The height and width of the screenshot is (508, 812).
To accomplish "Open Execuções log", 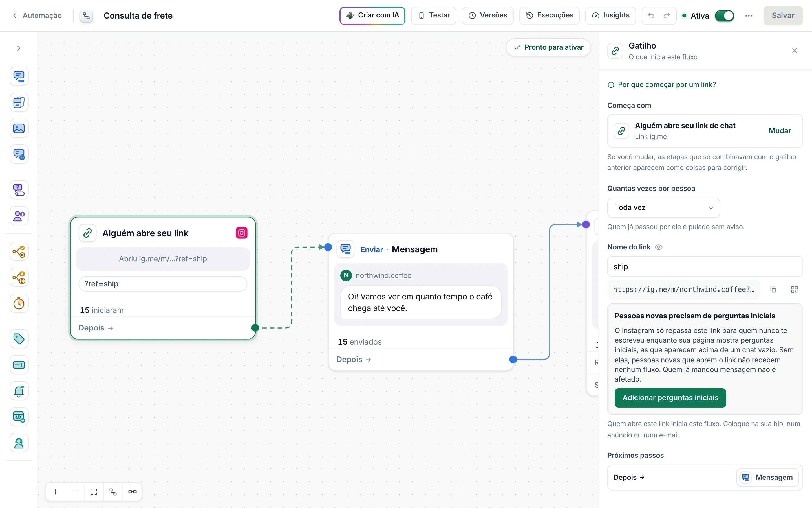I will (550, 16).
